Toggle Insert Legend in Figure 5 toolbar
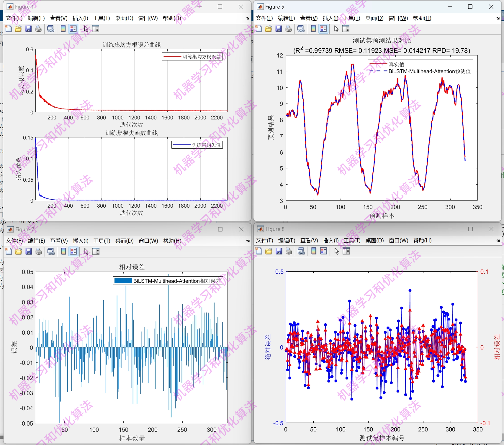The height and width of the screenshot is (445, 504). [323, 29]
